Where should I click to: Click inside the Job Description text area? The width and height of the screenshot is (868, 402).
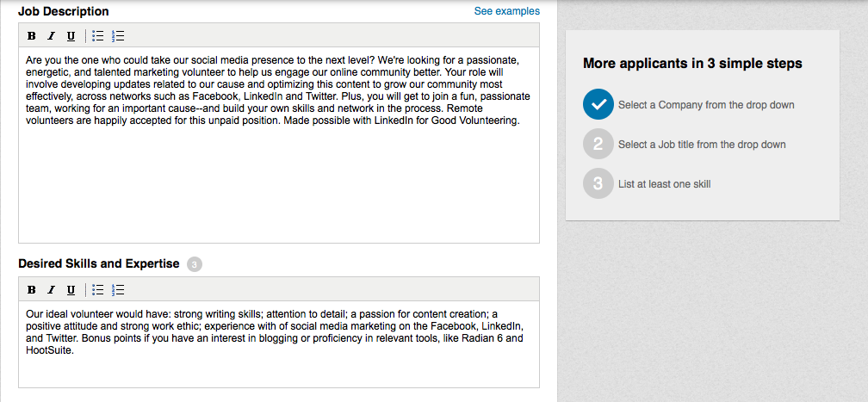pyautogui.click(x=279, y=145)
